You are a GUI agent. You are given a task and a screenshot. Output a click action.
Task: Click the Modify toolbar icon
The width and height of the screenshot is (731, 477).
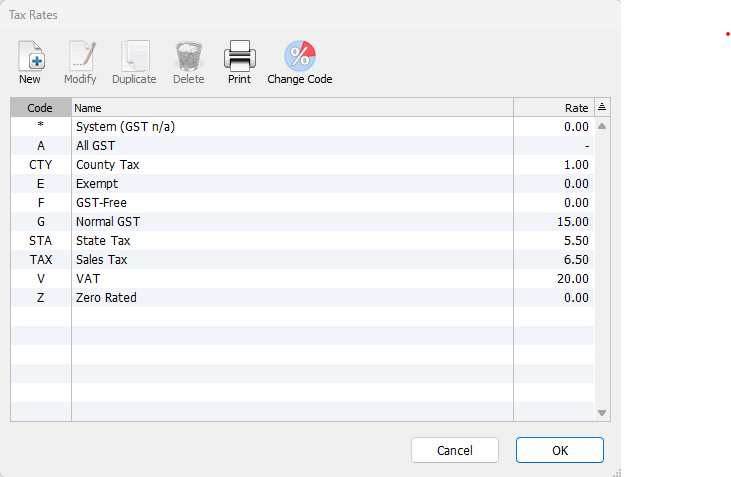81,56
